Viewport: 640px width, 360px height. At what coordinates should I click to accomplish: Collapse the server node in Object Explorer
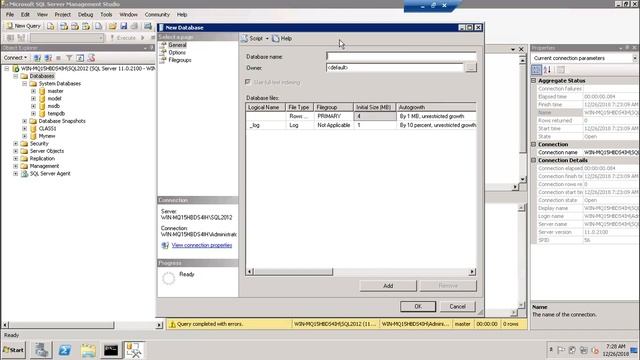click(x=7, y=69)
